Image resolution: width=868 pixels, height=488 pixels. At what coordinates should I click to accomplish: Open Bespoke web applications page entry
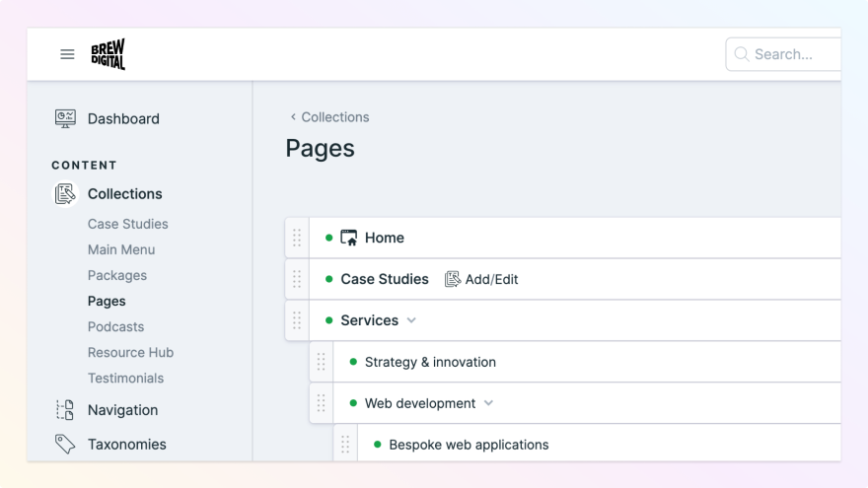[x=469, y=445]
